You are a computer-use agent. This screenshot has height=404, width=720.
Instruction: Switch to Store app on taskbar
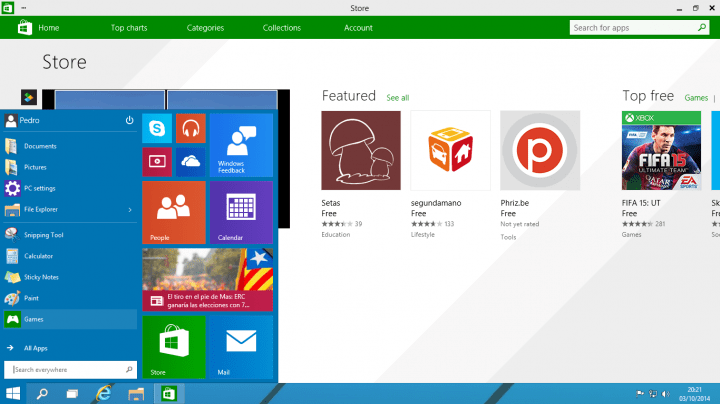(169, 393)
